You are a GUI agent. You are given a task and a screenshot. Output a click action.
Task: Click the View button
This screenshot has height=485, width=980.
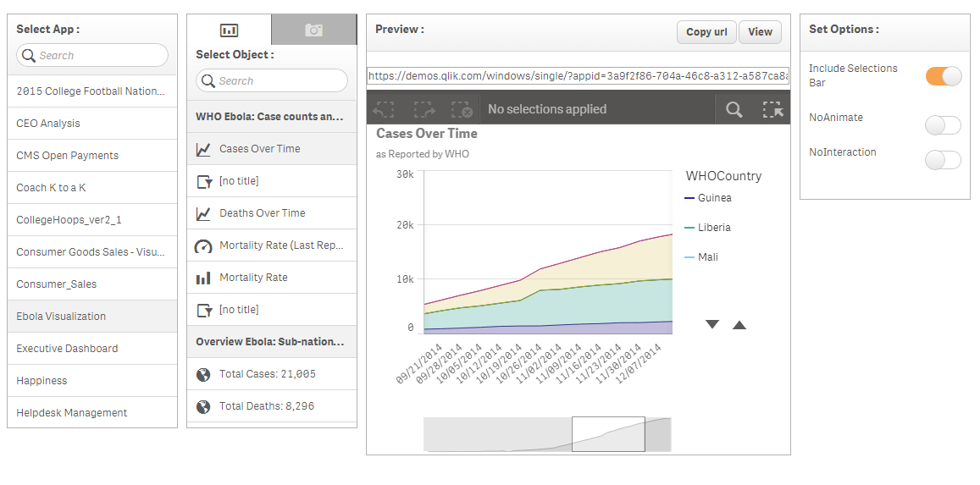pyautogui.click(x=760, y=32)
